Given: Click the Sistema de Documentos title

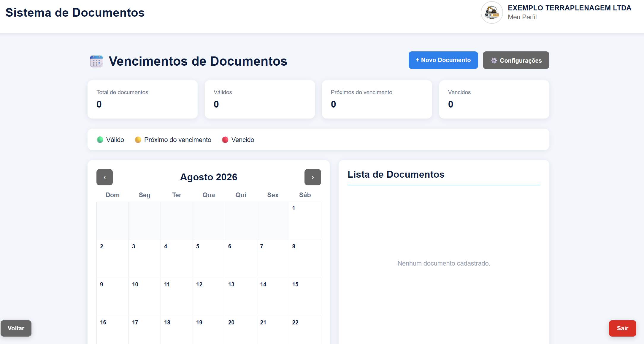Looking at the screenshot, I should (x=75, y=12).
